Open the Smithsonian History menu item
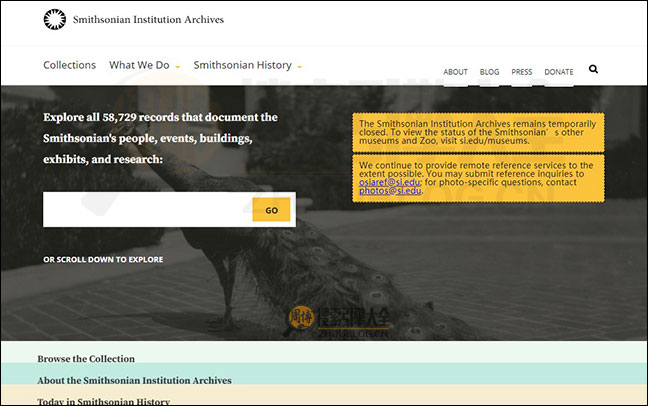This screenshot has width=648, height=406. point(243,65)
